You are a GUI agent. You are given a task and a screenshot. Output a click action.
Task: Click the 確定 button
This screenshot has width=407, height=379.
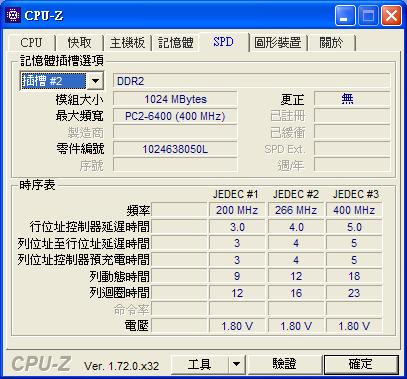(x=361, y=364)
